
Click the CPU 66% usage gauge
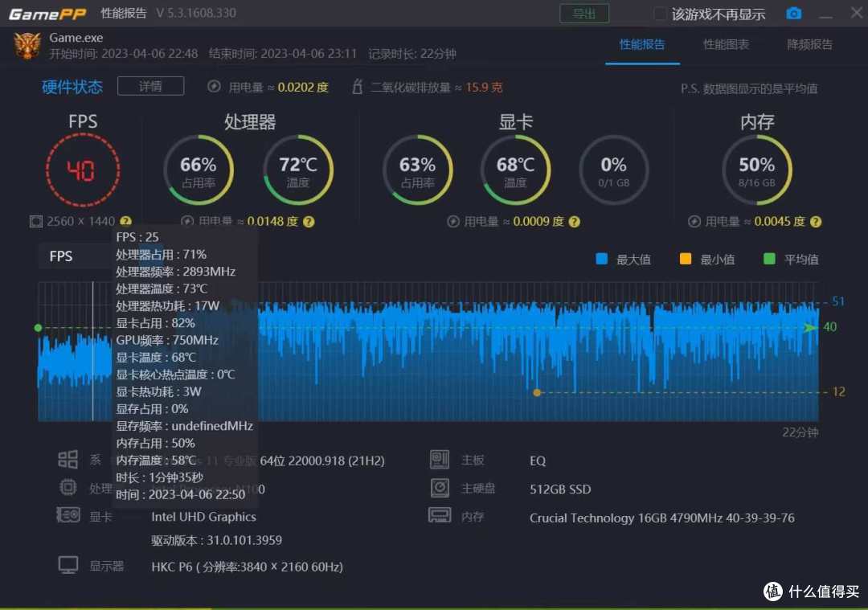coord(199,170)
